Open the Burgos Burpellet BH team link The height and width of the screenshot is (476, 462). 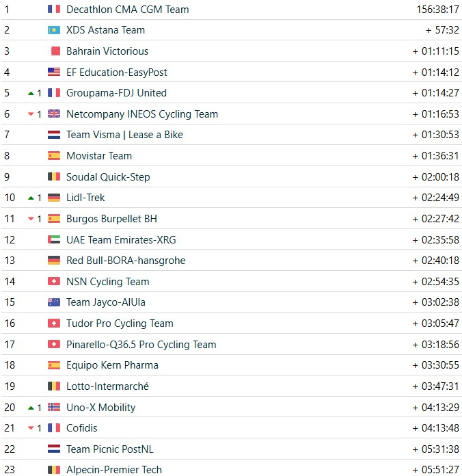click(x=111, y=219)
